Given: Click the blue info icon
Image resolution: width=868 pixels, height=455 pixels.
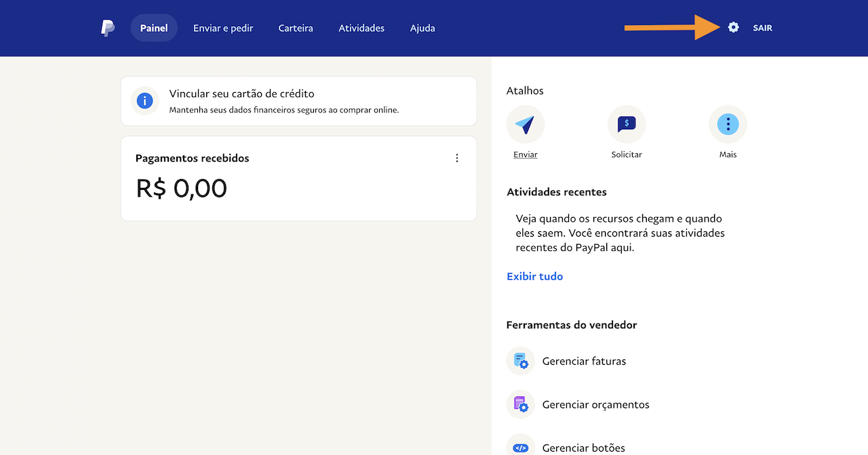Looking at the screenshot, I should [144, 101].
